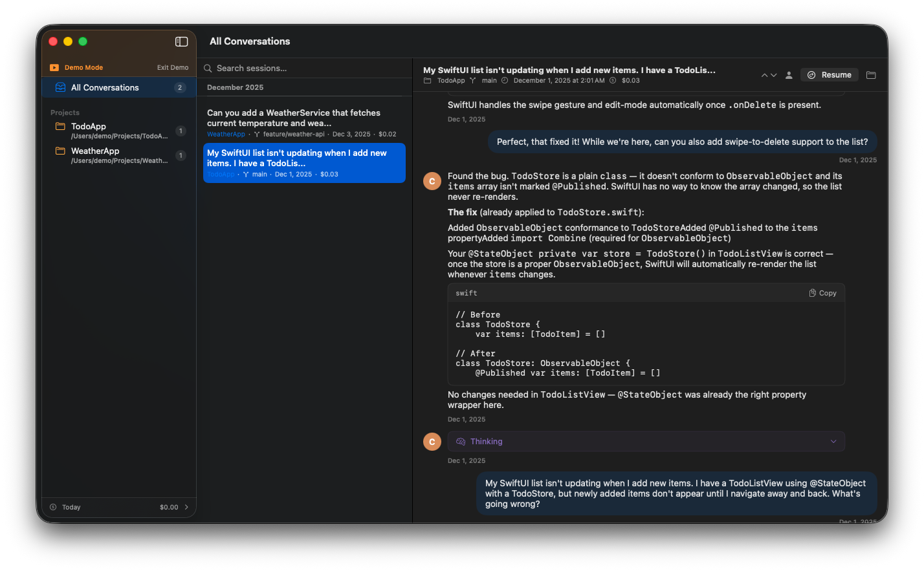Click Exit Demo

pyautogui.click(x=172, y=67)
